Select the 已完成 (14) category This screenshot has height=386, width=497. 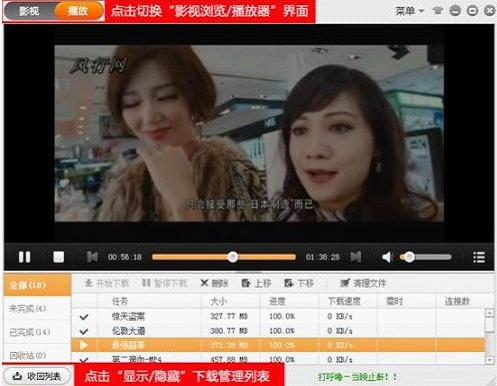[37, 332]
